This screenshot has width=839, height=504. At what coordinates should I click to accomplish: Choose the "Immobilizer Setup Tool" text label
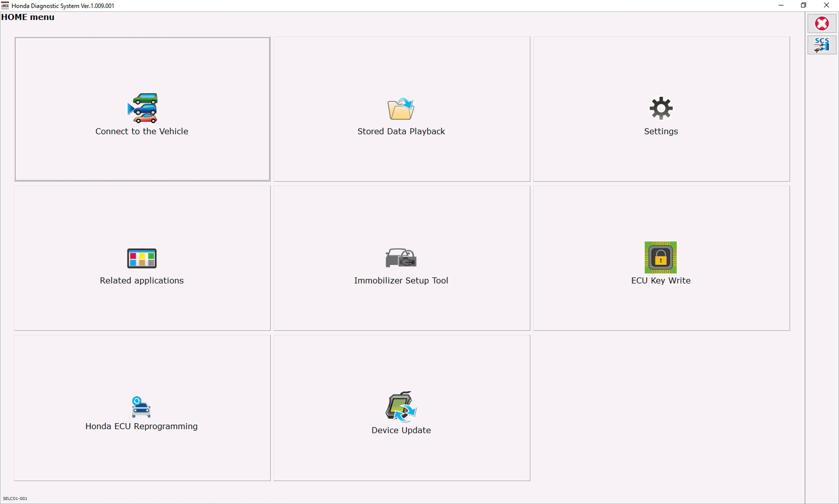[401, 280]
